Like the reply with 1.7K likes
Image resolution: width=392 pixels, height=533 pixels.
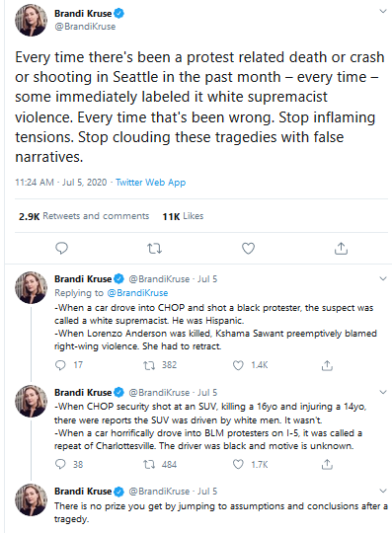(x=238, y=464)
